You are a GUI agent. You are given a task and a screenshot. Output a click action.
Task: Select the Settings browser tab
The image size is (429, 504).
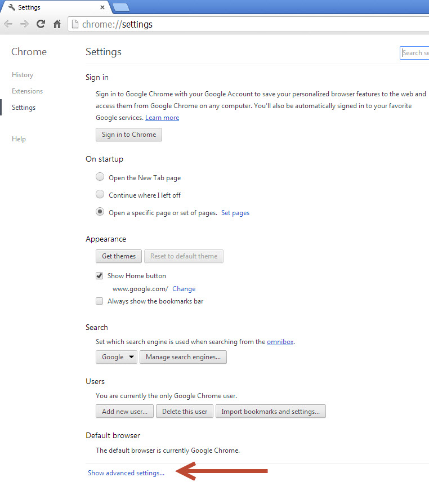[56, 7]
